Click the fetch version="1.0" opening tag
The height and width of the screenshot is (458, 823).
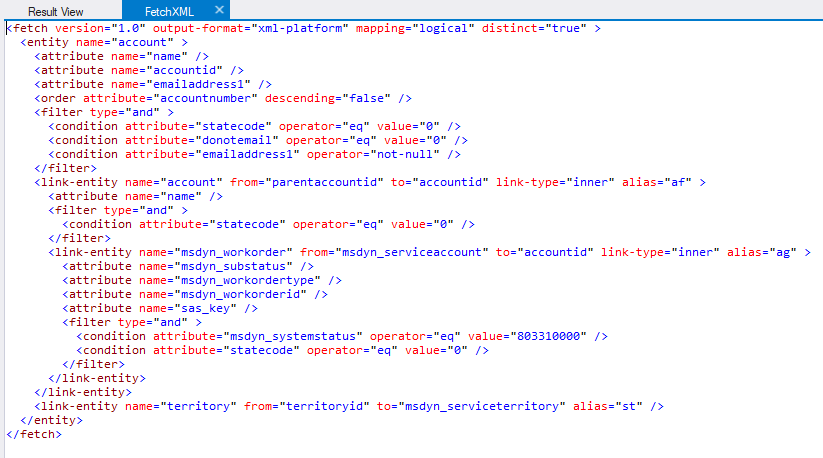pyautogui.click(x=70, y=28)
